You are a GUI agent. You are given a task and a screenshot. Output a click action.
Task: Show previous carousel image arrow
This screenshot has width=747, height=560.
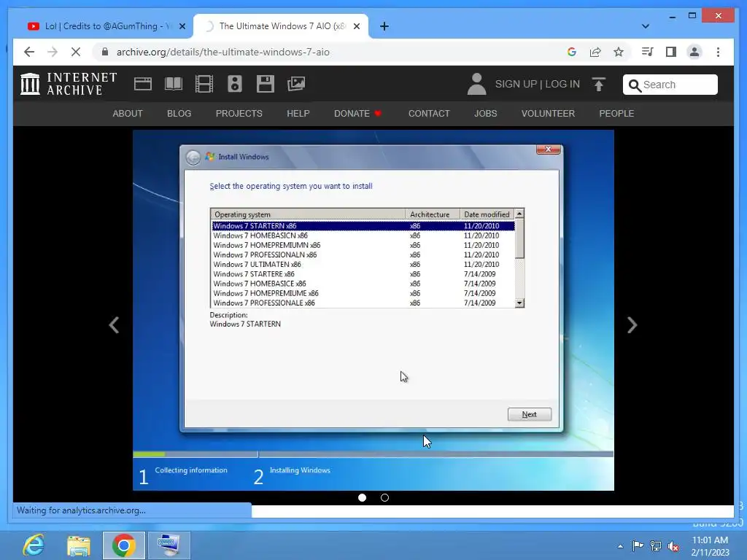[114, 325]
